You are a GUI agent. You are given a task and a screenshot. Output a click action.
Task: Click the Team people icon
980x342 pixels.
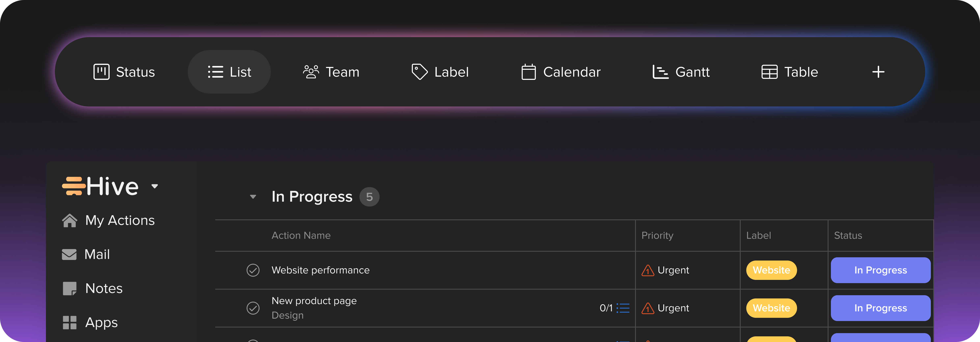[x=311, y=72]
